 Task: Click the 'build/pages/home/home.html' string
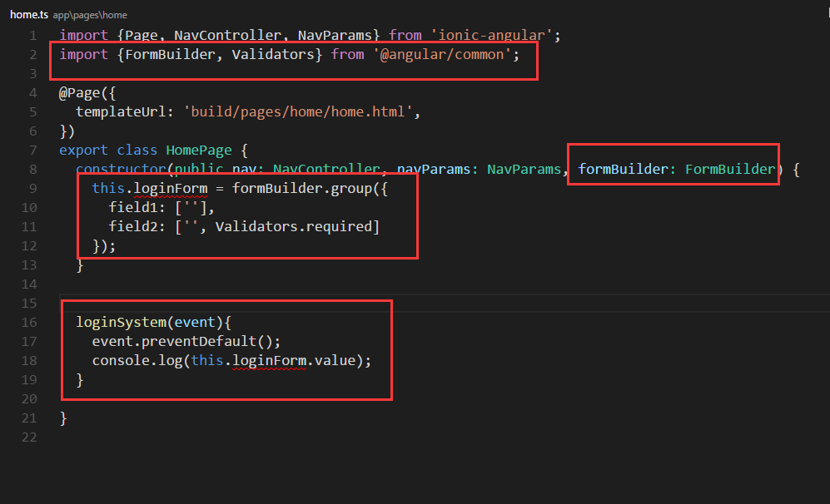tap(297, 111)
